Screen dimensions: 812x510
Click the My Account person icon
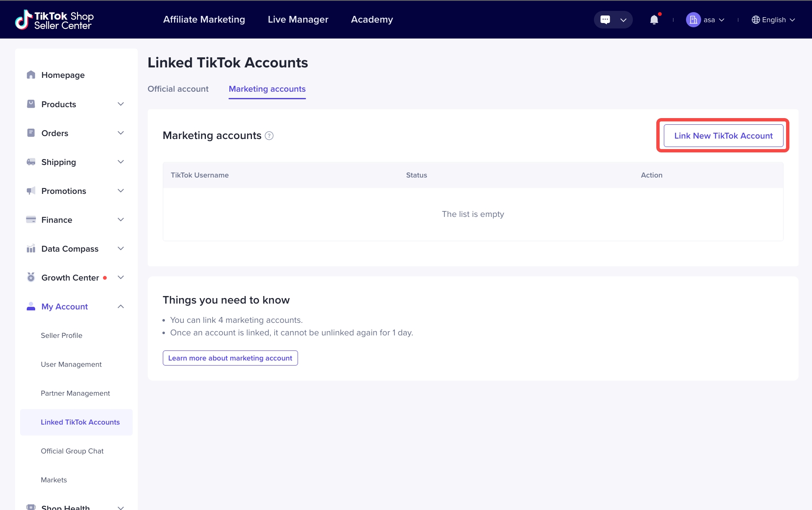(31, 307)
